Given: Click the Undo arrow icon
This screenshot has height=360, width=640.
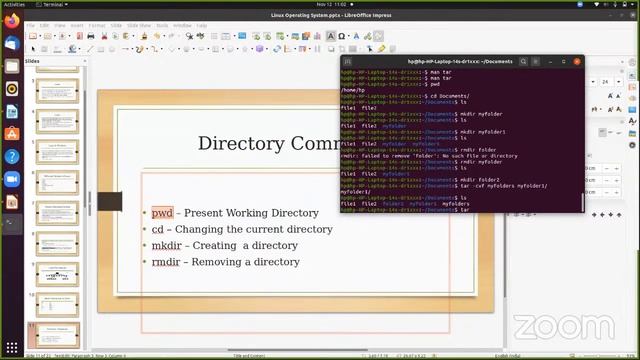Looking at the screenshot, I should tap(157, 36).
